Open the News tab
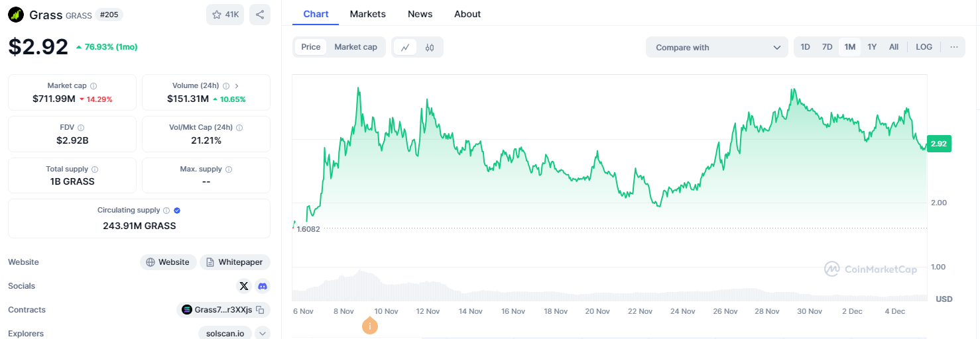 click(420, 14)
